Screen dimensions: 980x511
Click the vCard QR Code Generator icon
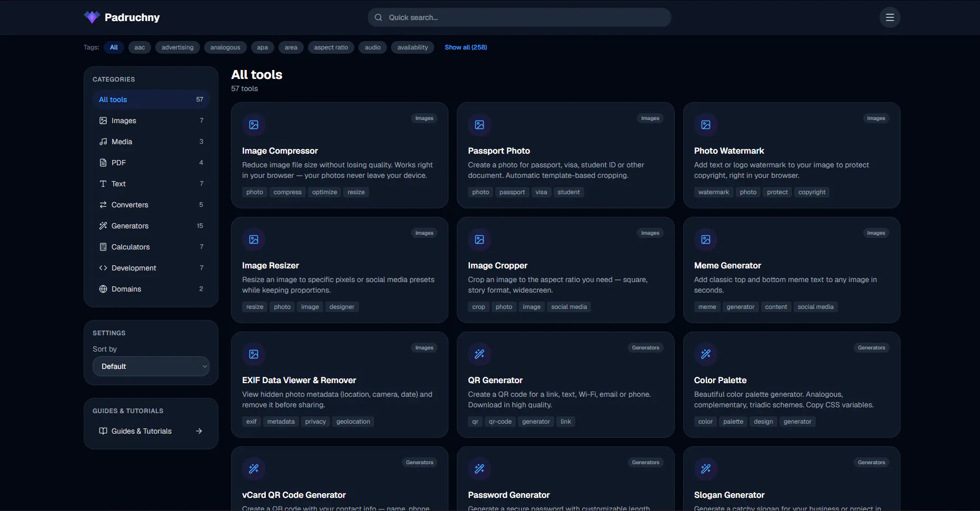pyautogui.click(x=254, y=469)
